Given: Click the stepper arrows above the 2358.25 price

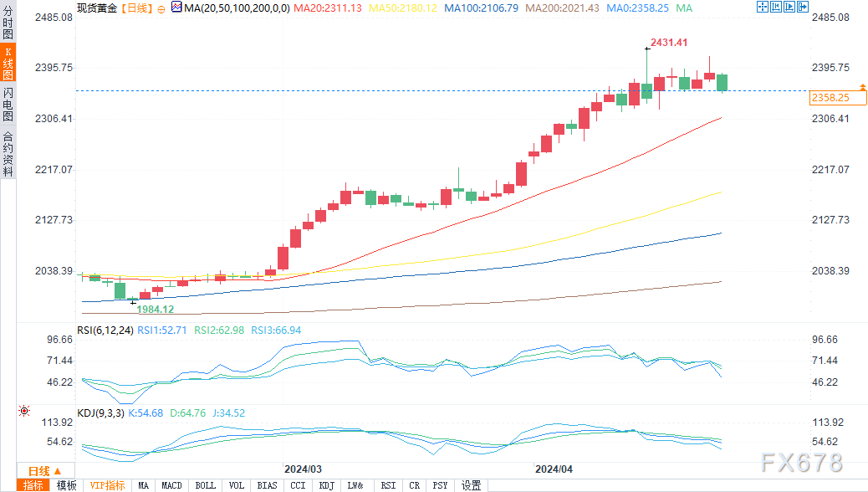Looking at the screenshot, I should (x=861, y=87).
